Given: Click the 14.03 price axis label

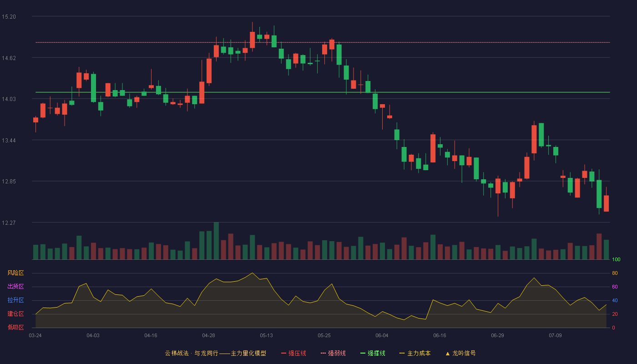Looking at the screenshot, I should [9, 99].
